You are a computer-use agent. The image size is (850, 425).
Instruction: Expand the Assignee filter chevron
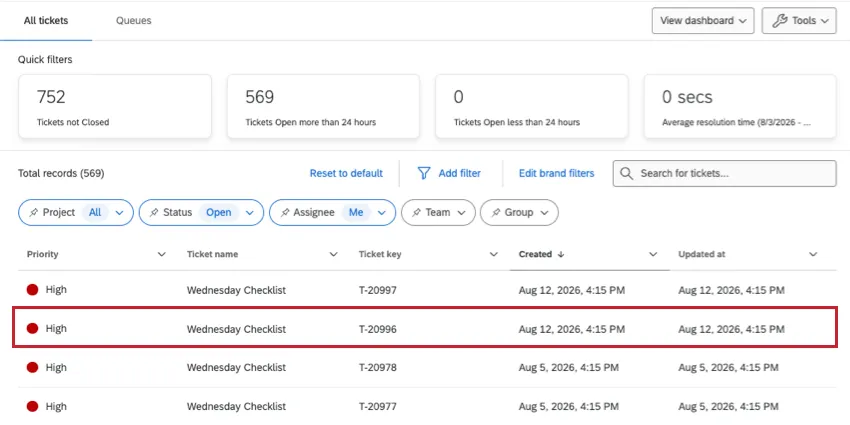[382, 213]
